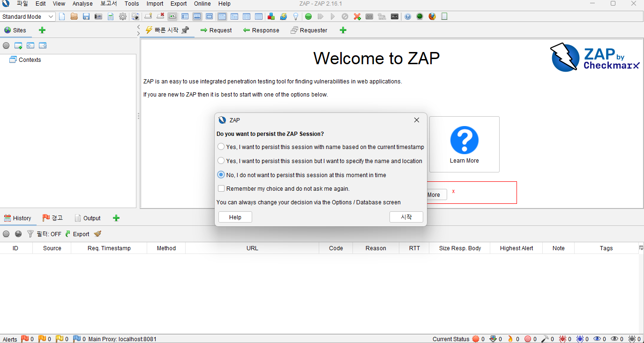Viewport: 644px width, 343px height.
Task: Open Session Properties icon in toolbar
Action: [x=111, y=16]
